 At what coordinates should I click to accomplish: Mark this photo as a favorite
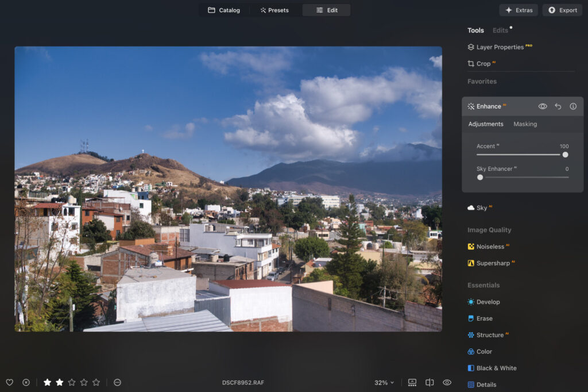tap(10, 382)
